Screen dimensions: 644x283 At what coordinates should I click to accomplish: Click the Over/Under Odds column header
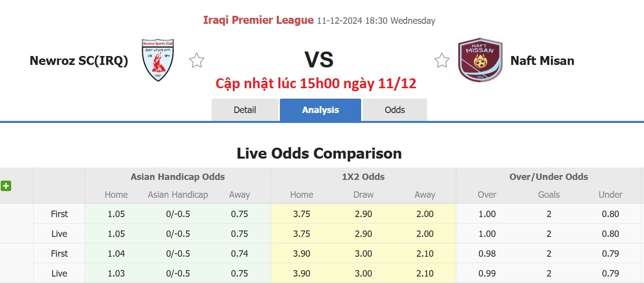pos(548,177)
